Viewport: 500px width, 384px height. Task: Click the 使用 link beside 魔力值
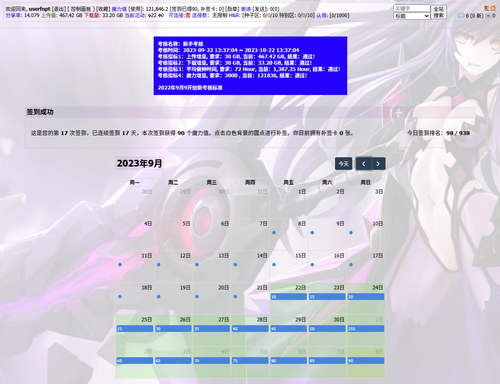coord(136,9)
